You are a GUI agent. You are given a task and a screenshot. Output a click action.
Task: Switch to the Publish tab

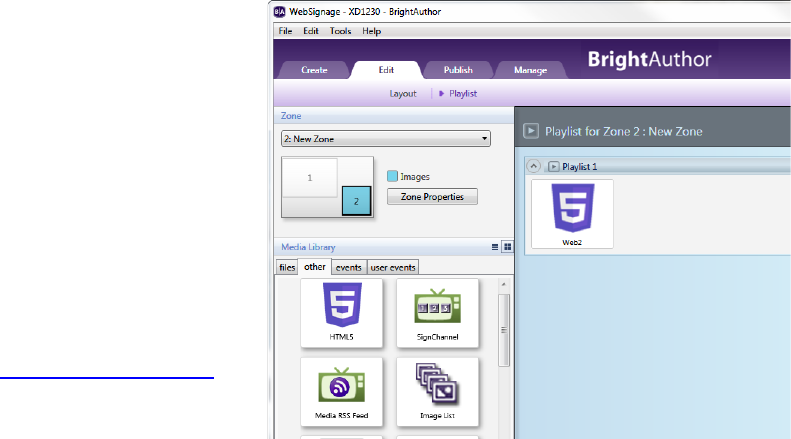[458, 70]
